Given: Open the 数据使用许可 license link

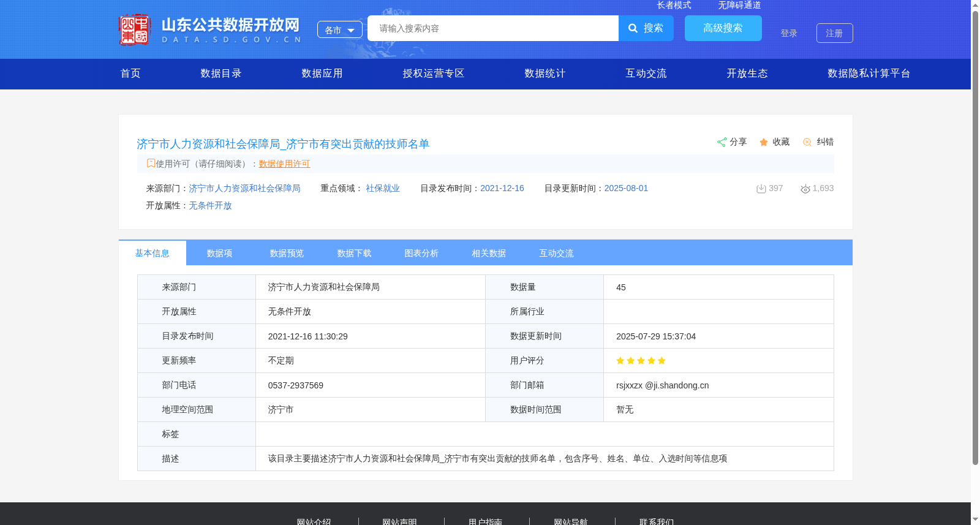Looking at the screenshot, I should pyautogui.click(x=284, y=164).
